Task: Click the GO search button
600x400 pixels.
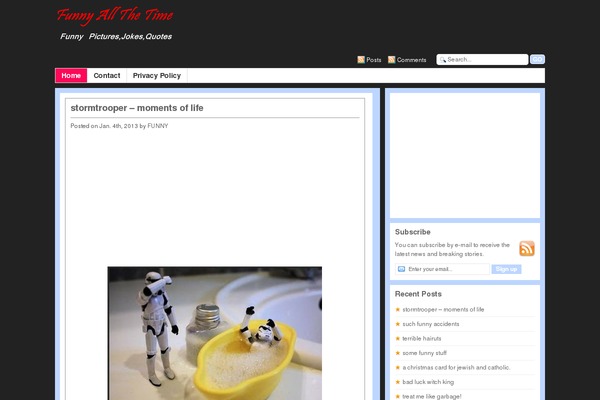Action: click(x=537, y=59)
